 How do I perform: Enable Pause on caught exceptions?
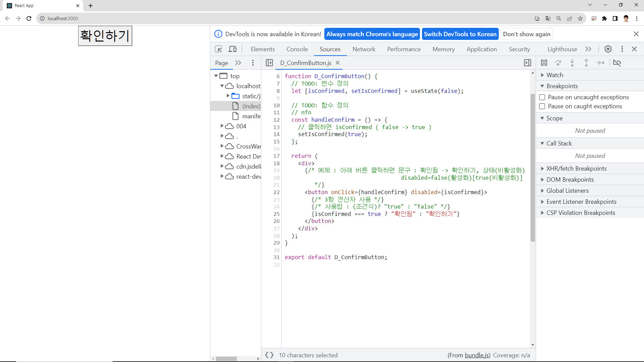[x=542, y=106]
